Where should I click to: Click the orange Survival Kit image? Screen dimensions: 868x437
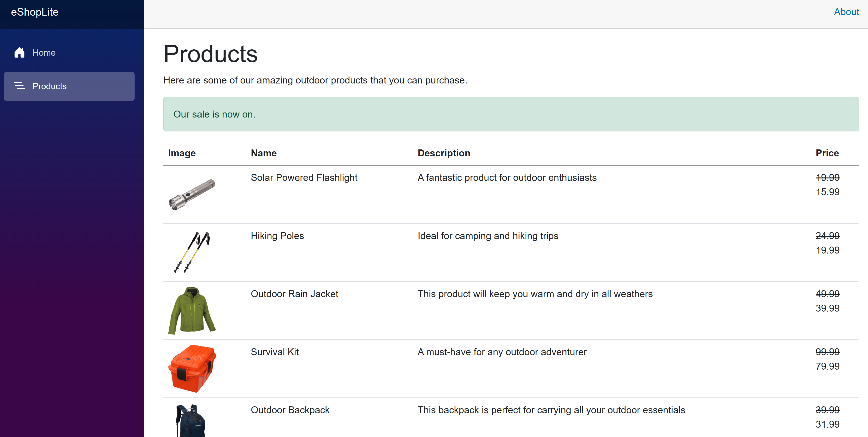tap(192, 368)
